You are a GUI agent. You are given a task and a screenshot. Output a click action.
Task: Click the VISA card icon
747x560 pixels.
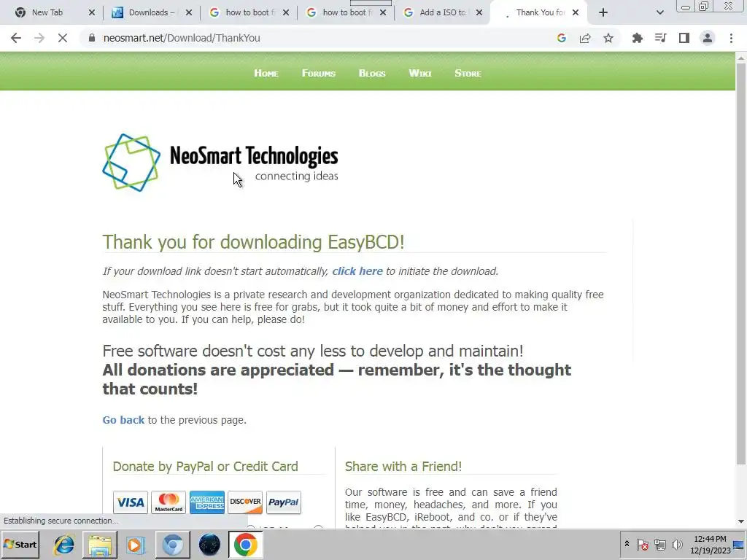[131, 502]
